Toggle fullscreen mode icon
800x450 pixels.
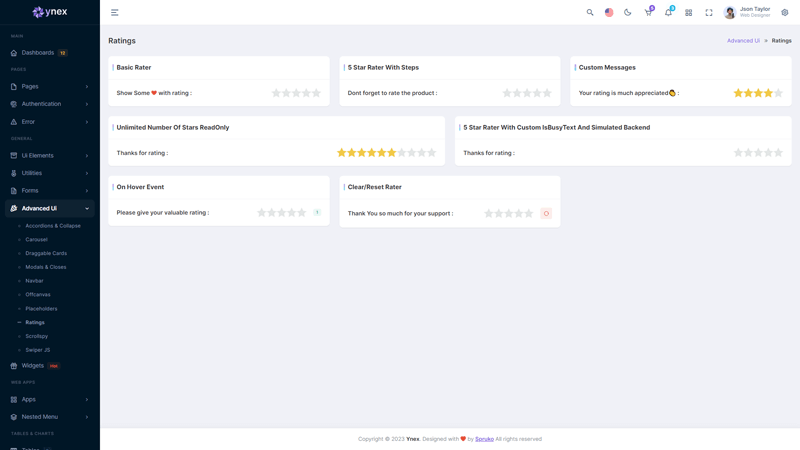point(709,13)
